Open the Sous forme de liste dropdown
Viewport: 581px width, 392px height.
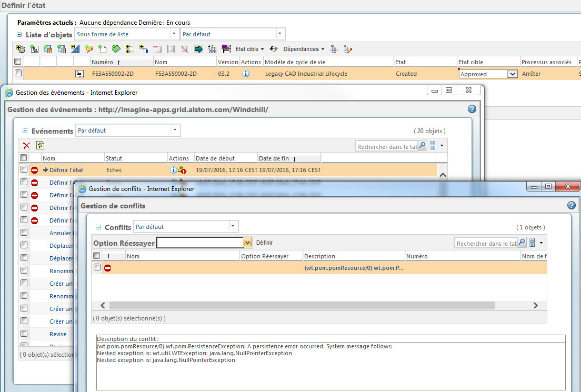[174, 34]
